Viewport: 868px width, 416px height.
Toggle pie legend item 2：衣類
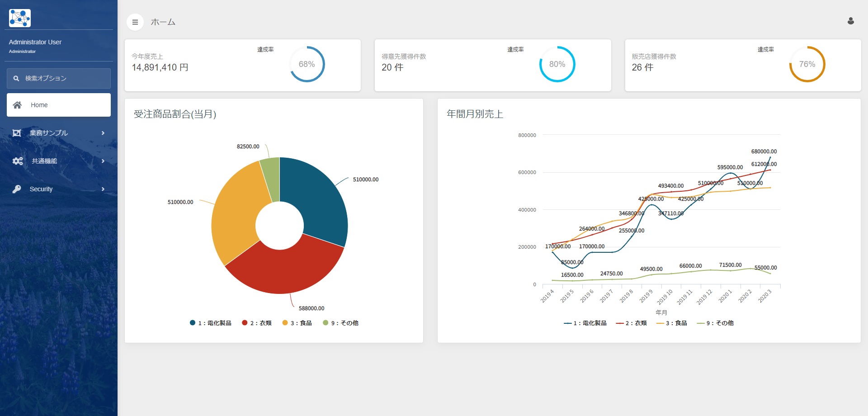[257, 323]
